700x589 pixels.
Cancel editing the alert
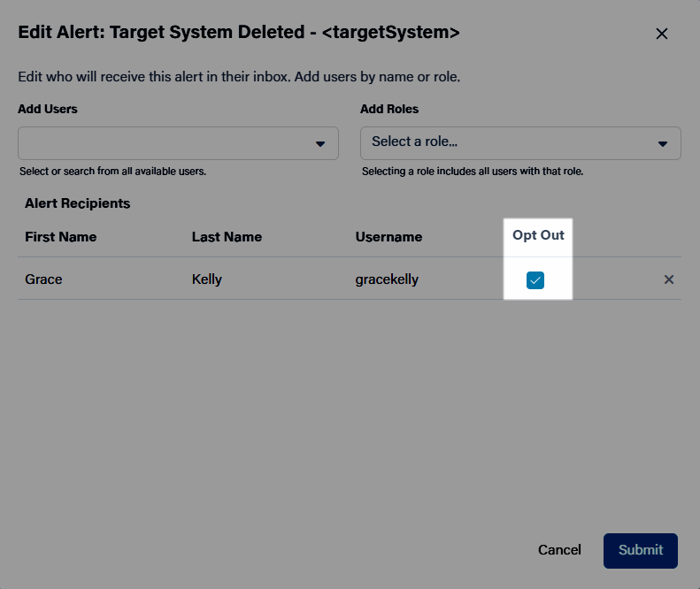(x=559, y=550)
